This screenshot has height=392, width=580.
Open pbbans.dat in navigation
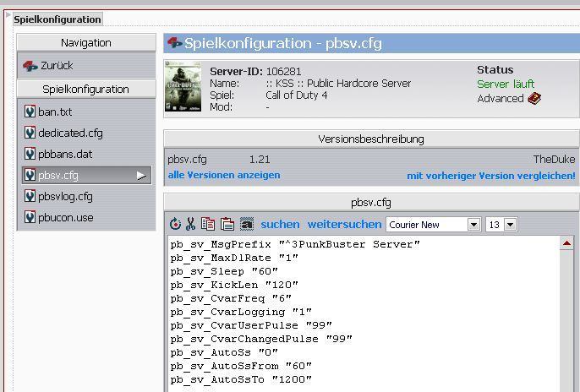point(65,154)
